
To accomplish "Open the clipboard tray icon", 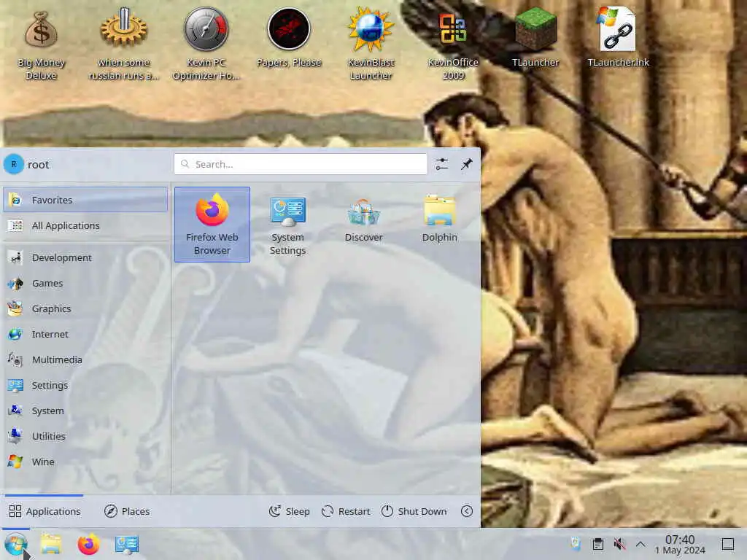I will tap(598, 544).
